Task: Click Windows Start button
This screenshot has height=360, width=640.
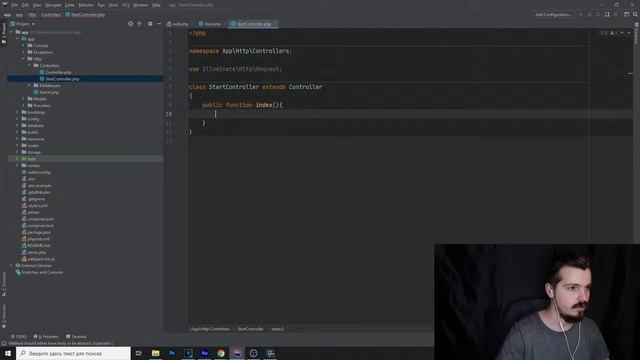Action: pos(8,353)
